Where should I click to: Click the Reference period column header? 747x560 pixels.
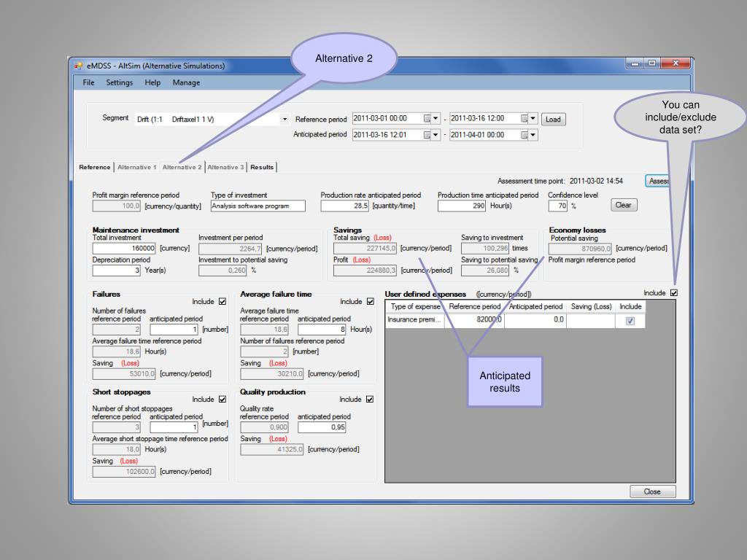[x=474, y=307]
